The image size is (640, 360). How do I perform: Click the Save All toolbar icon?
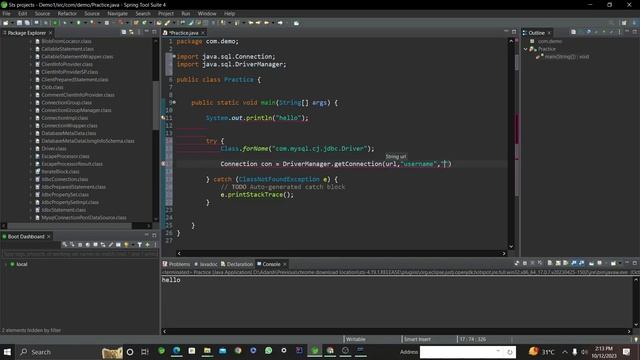[27, 23]
